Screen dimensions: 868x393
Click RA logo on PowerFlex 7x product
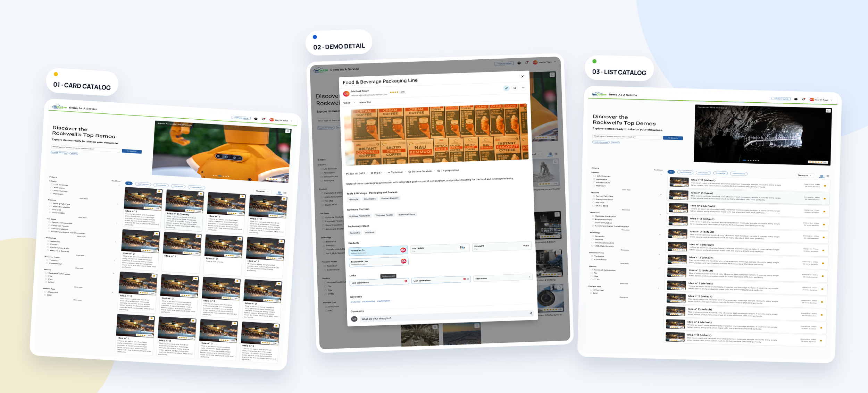point(403,250)
